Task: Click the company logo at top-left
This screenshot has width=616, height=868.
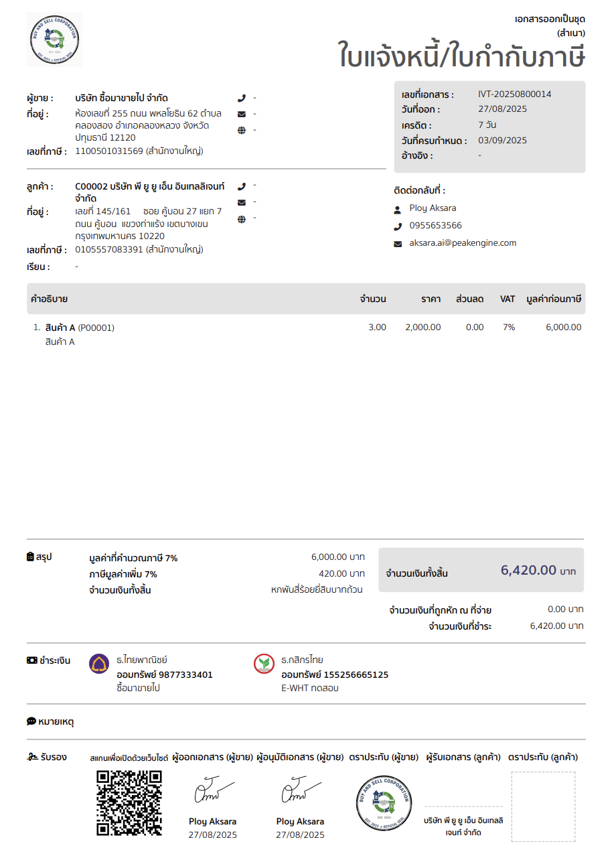Action: (x=54, y=40)
